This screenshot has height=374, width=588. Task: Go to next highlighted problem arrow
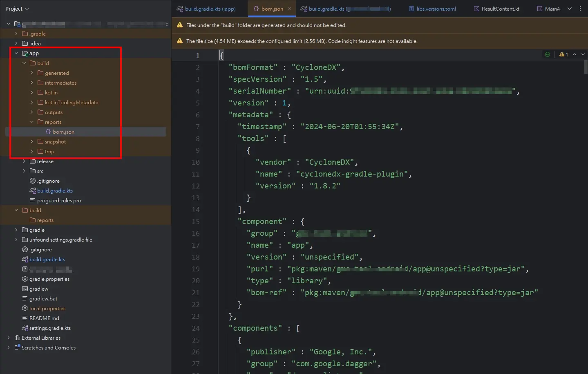pos(583,54)
